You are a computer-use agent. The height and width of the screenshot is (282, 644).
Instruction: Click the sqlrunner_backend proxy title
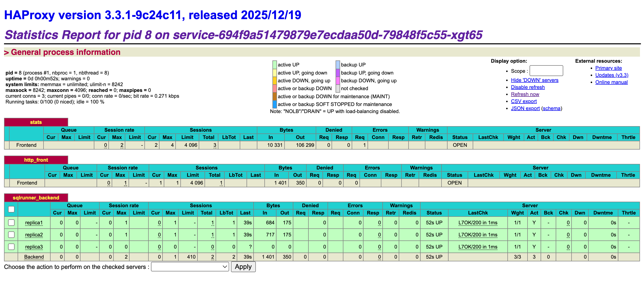36,198
